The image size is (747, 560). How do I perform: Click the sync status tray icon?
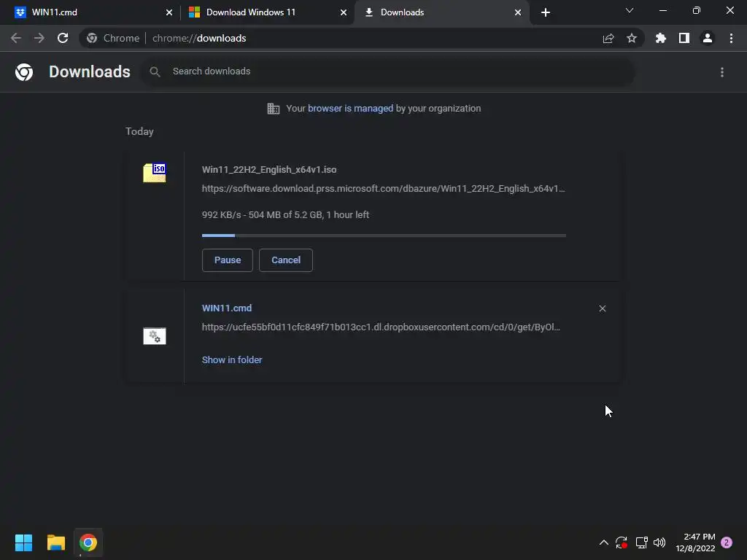click(x=622, y=542)
